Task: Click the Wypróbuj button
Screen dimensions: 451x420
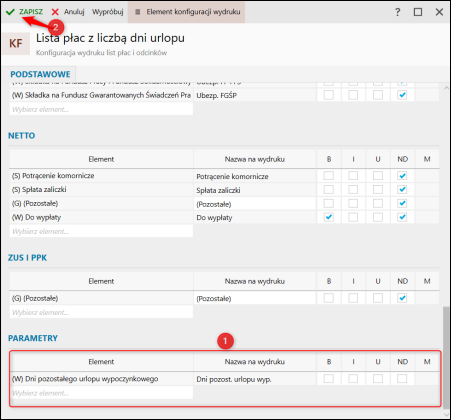Action: pyautogui.click(x=108, y=12)
